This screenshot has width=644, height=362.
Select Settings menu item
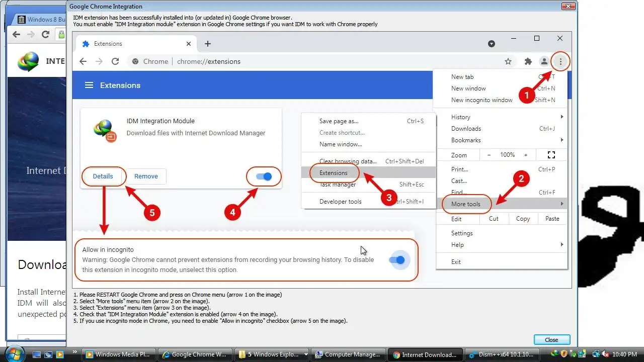(x=501, y=233)
